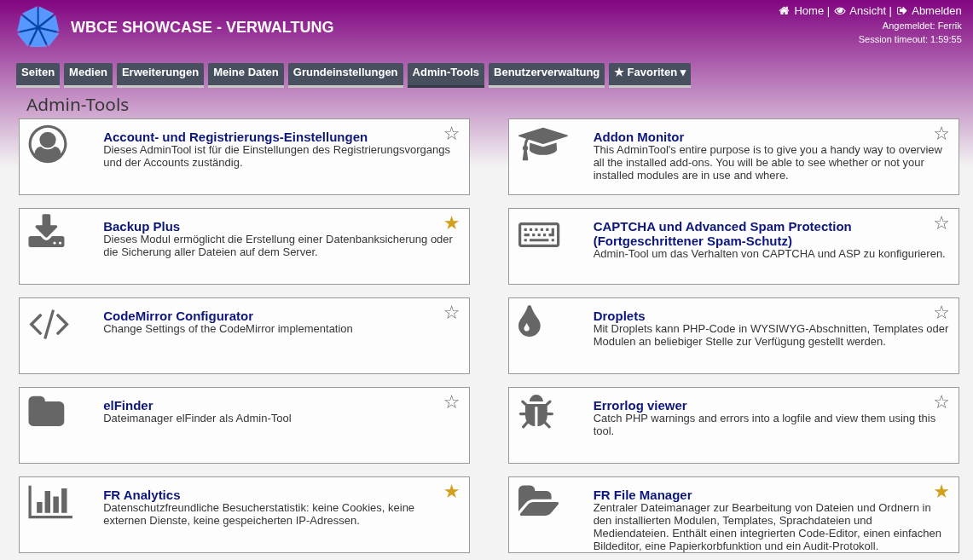The image size is (973, 560).
Task: Star the Errorlog viewer tool
Action: (x=941, y=401)
